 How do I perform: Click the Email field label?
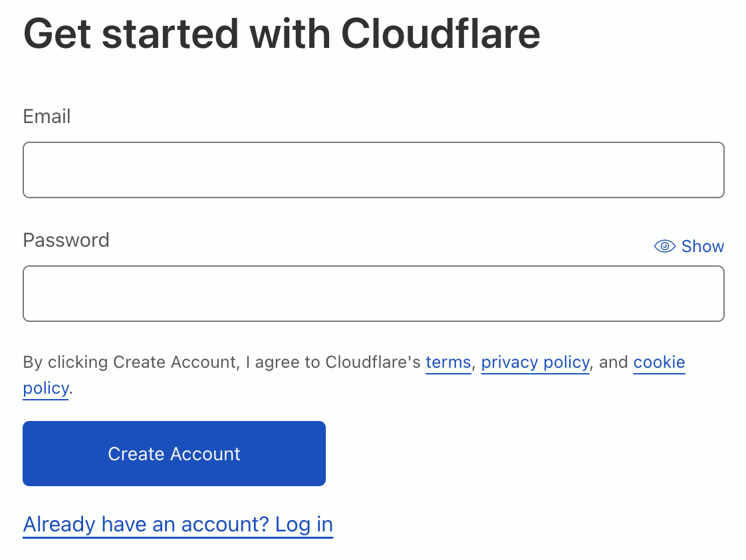coord(47,117)
